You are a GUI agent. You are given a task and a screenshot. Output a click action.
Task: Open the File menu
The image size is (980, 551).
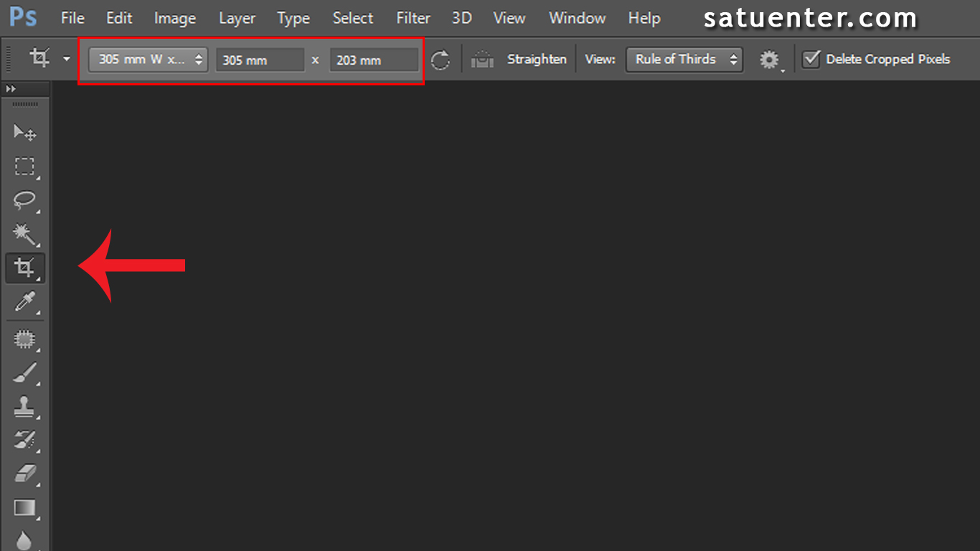coord(72,18)
